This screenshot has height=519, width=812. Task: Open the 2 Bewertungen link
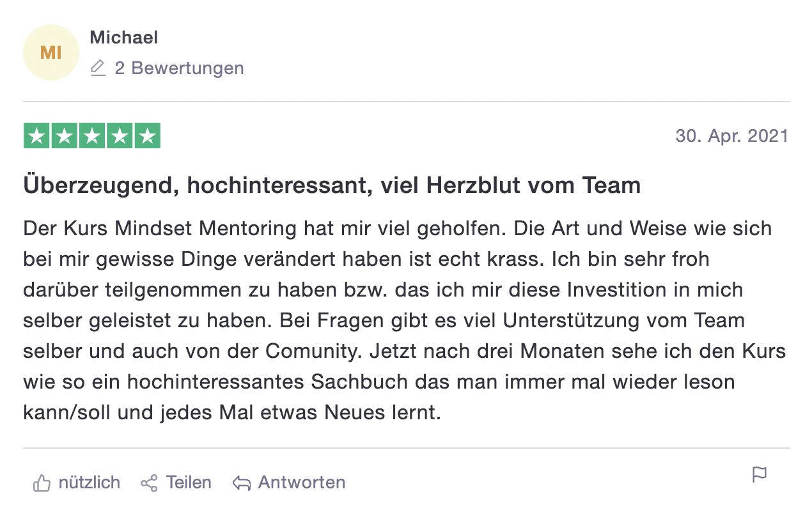click(x=179, y=68)
